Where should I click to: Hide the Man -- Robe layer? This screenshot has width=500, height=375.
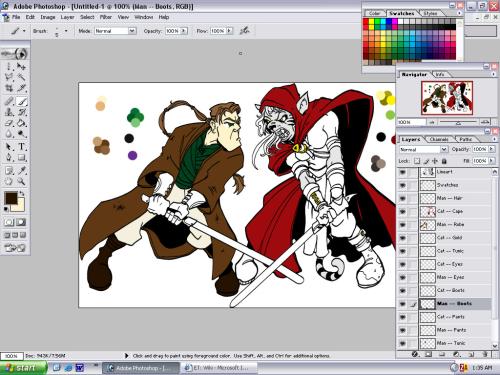pyautogui.click(x=403, y=225)
